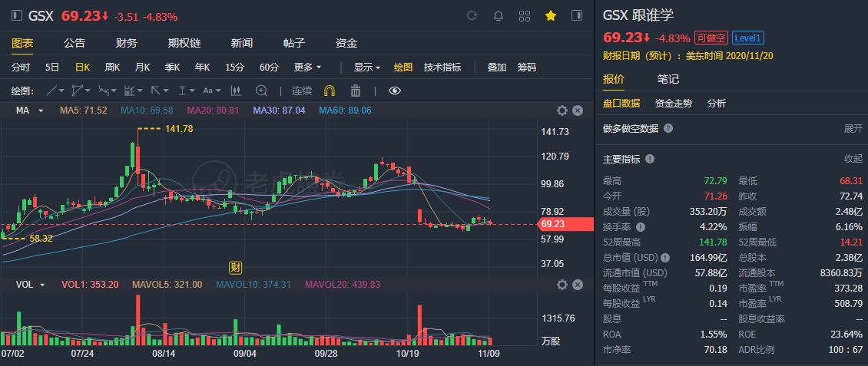Screen dimensions: 868x366
Task: Toggle the 绘图 drawing toolbar
Action: 403,67
